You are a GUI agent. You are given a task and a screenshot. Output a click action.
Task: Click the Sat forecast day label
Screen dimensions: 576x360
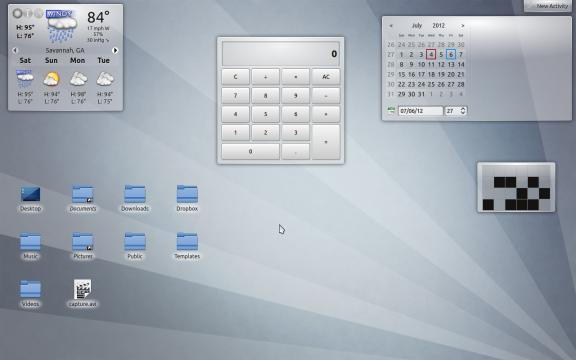[25, 60]
